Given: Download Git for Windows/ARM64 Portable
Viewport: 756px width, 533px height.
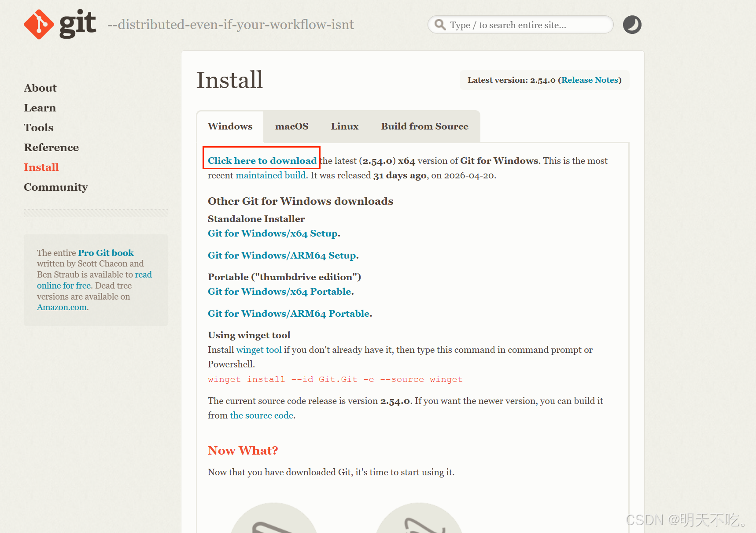Looking at the screenshot, I should pos(289,314).
